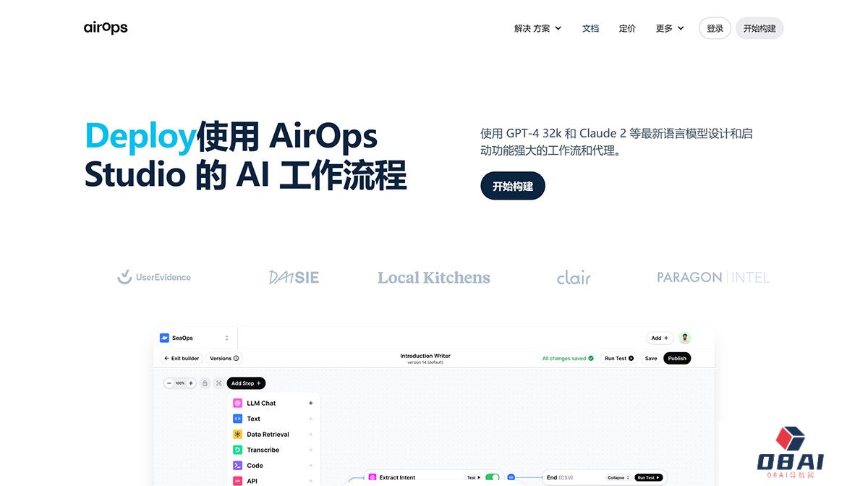Collapse the End (CSV) step
Image resolution: width=868 pixels, height=486 pixels.
(x=618, y=477)
